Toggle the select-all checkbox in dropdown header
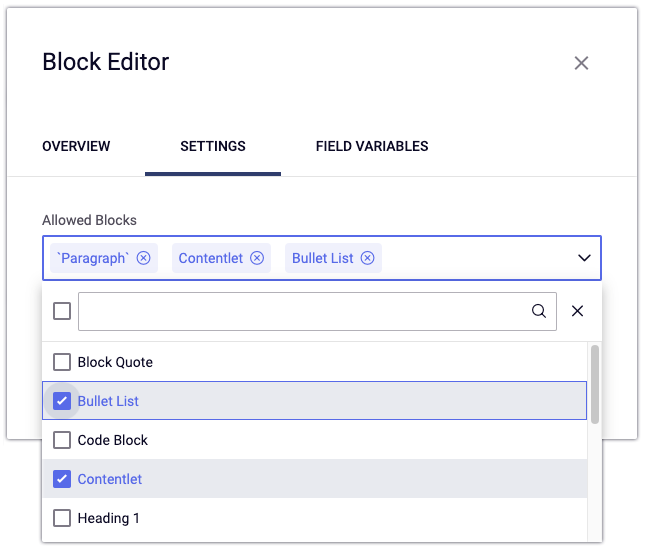The image size is (646, 552). click(x=62, y=311)
